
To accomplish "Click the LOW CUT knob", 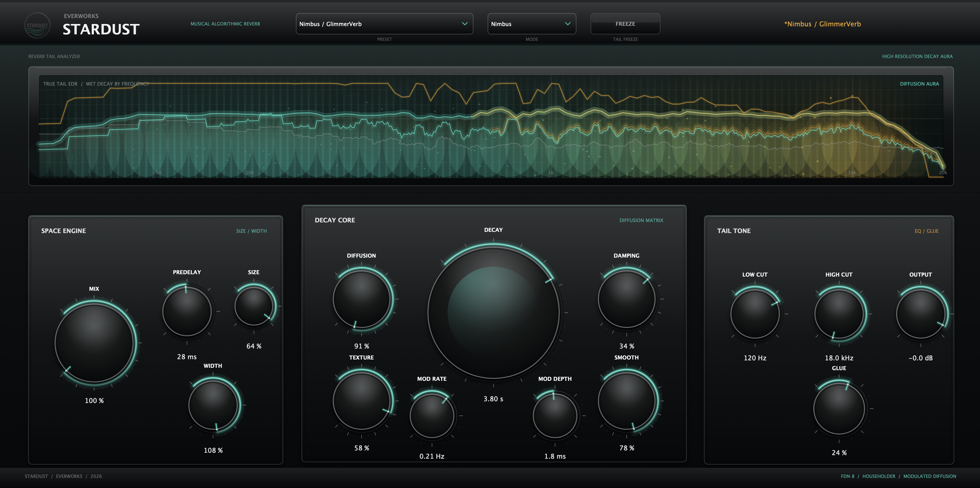I will 755,314.
